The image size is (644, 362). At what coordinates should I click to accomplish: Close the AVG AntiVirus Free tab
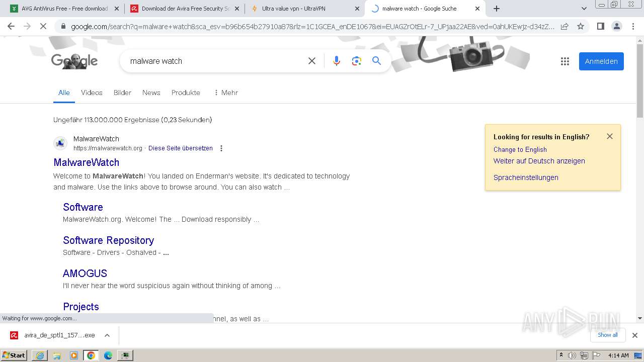tap(117, 9)
